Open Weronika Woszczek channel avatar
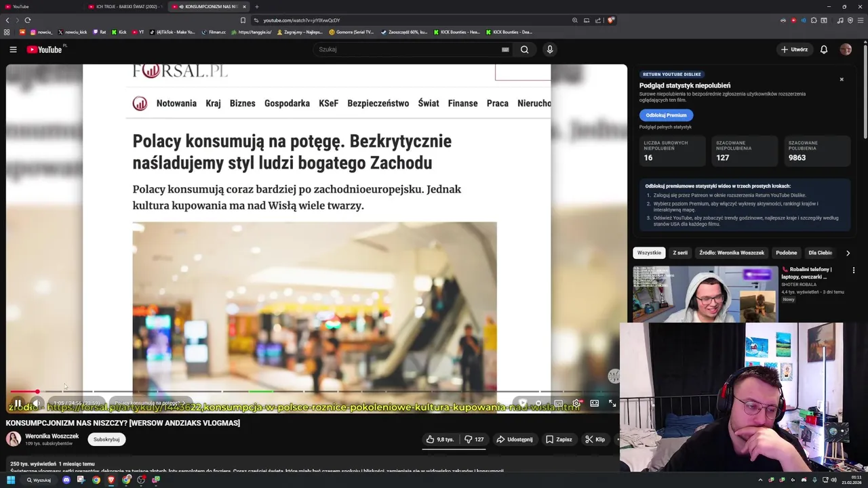 pyautogui.click(x=14, y=439)
